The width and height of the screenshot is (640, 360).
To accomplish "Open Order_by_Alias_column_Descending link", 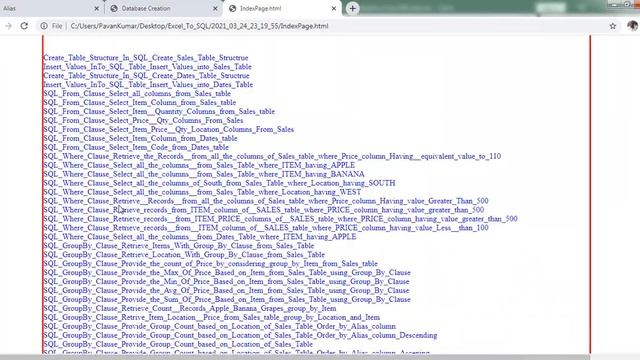I will pyautogui.click(x=240, y=336).
